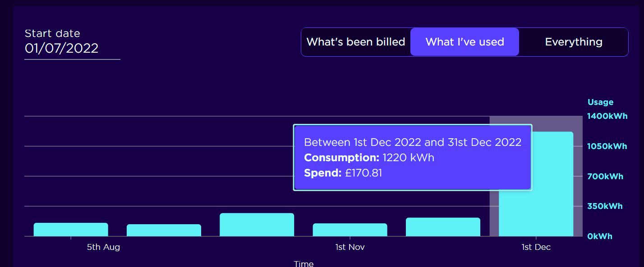Click the Usage axis title
This screenshot has width=644, height=267.
[x=600, y=102]
